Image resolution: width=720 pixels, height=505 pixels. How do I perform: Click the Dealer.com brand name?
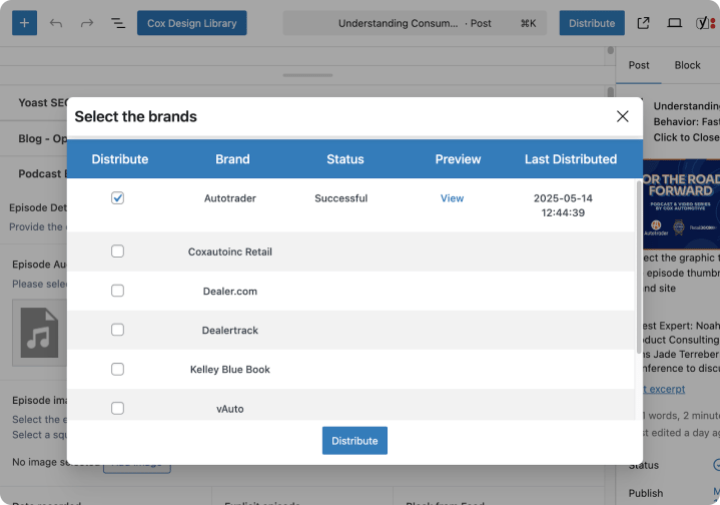coord(230,291)
